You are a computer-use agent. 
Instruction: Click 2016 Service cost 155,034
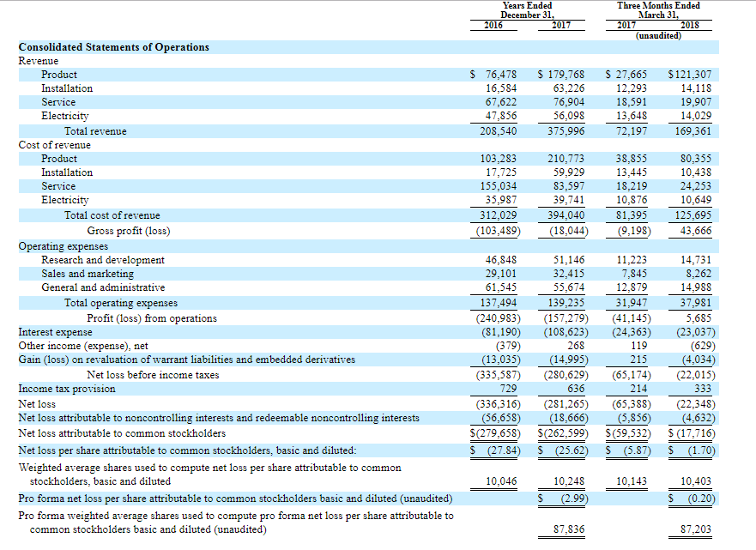pos(498,186)
